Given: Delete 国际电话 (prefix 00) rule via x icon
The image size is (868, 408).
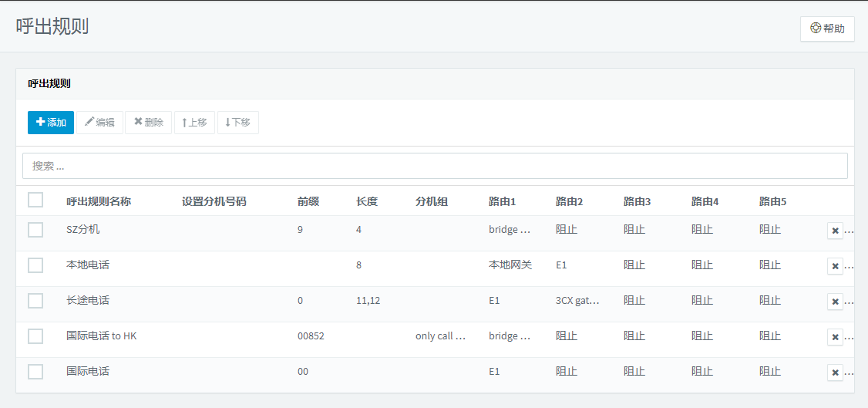Looking at the screenshot, I should pos(836,373).
